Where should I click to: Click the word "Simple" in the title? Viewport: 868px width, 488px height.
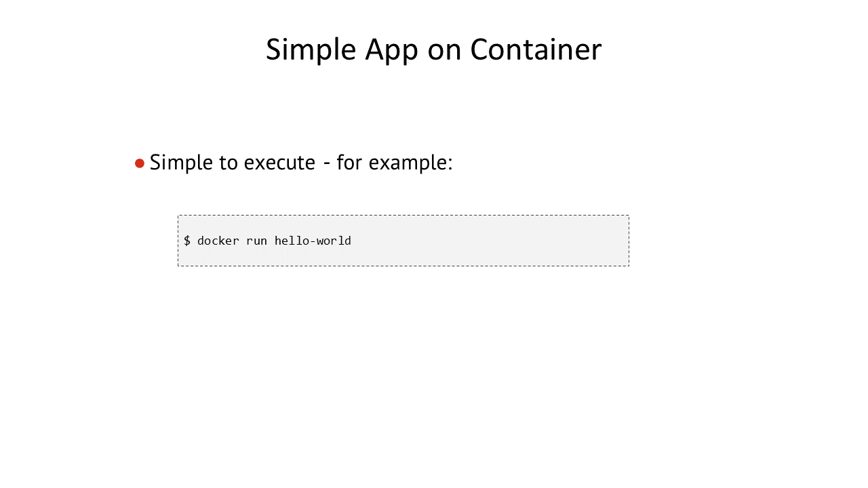pyautogui.click(x=311, y=49)
